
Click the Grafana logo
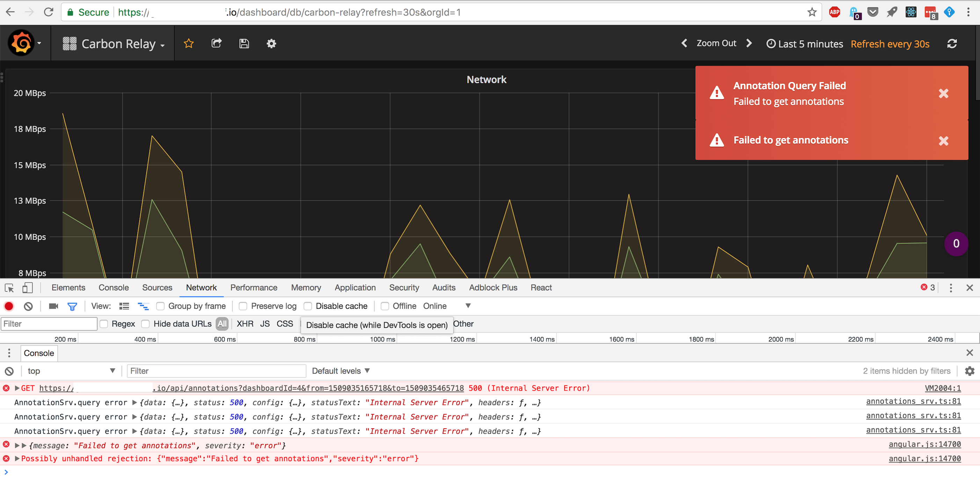[22, 43]
